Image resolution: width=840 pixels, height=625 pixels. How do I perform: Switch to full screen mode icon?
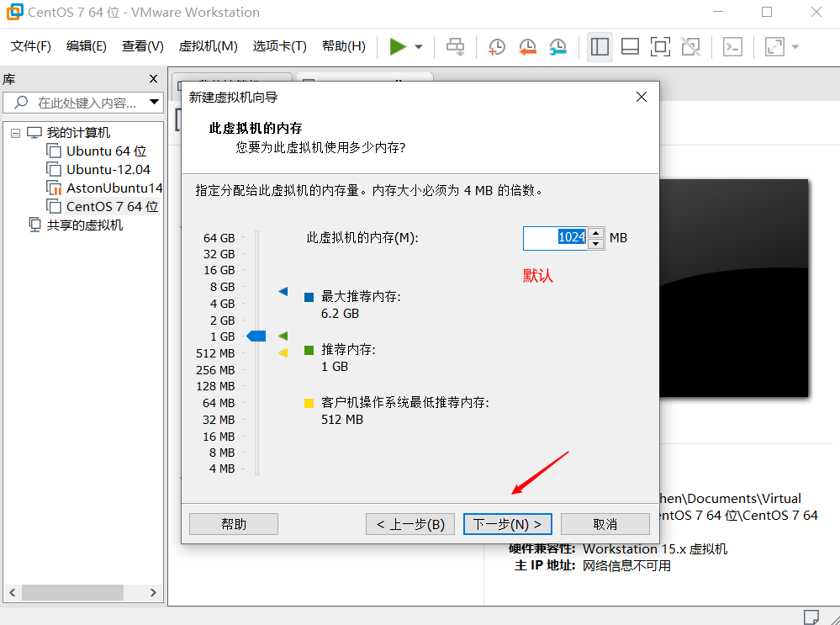tap(660, 46)
